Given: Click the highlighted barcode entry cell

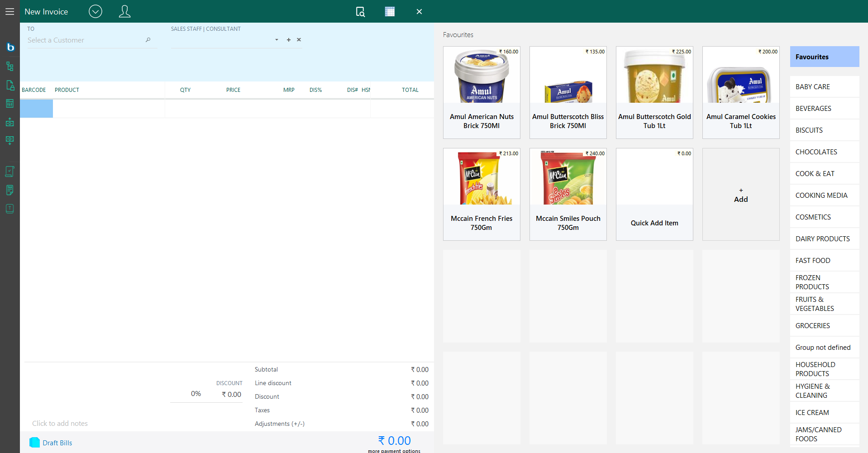Looking at the screenshot, I should pos(36,109).
